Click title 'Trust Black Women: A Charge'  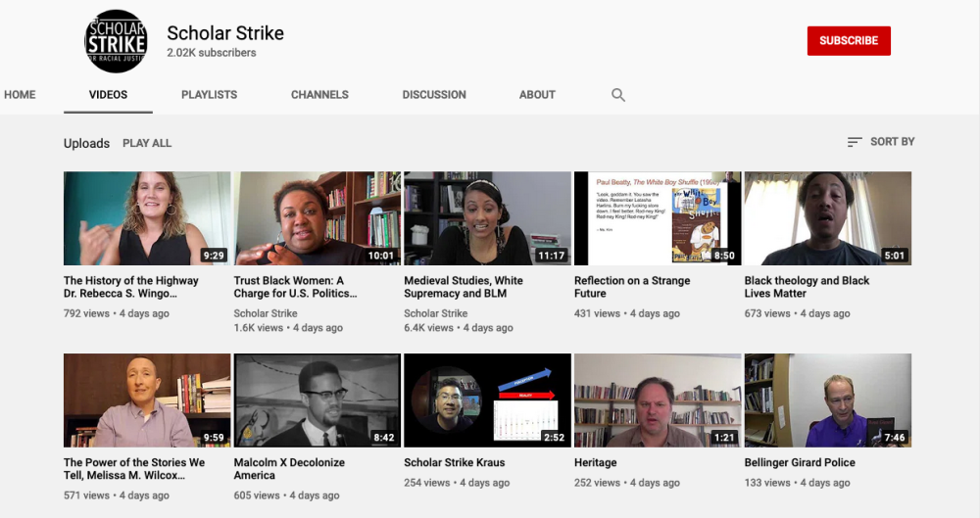(295, 287)
